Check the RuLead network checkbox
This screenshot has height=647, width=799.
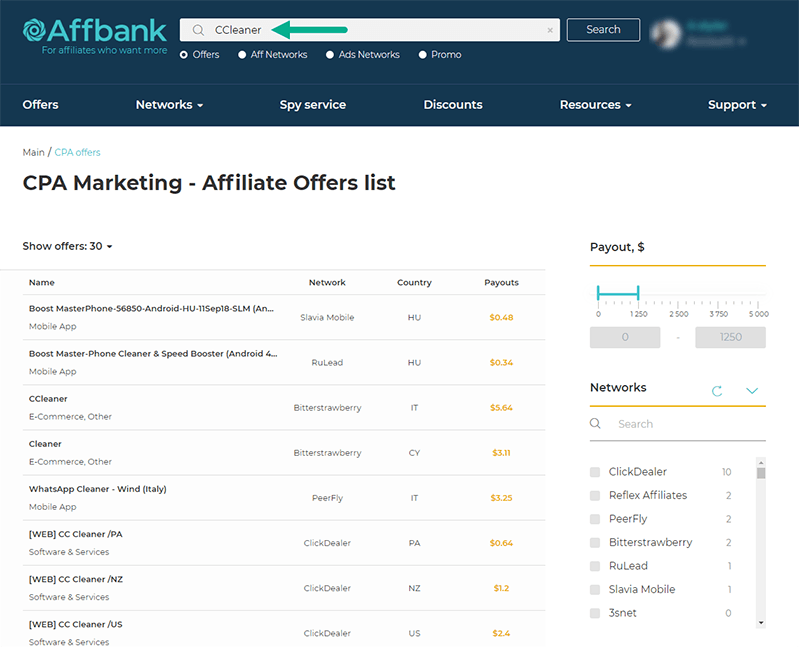(x=595, y=565)
